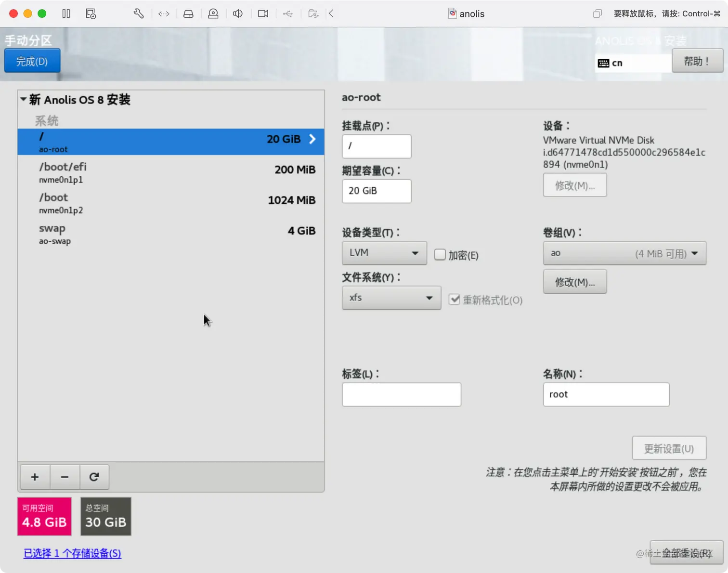The width and height of the screenshot is (728, 573).
Task: Click the 完成(D) done button
Action: (32, 61)
